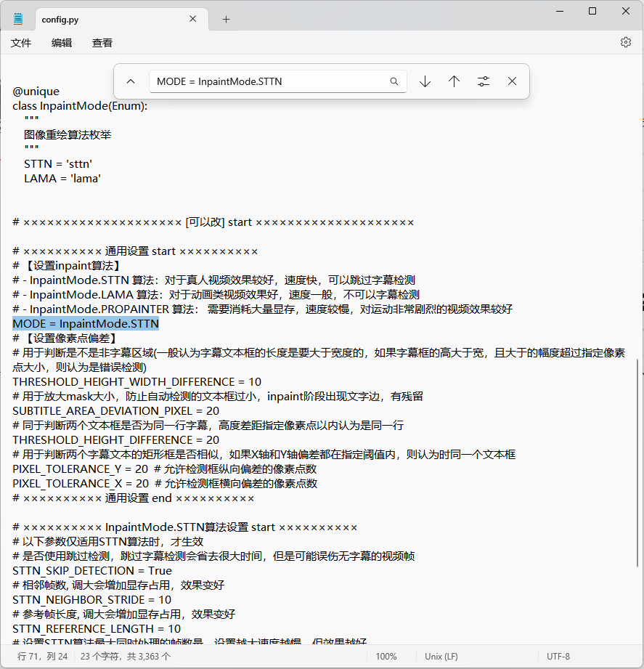Close the config.py tab
Image resolution: width=644 pixels, height=669 pixels.
pos(192,20)
